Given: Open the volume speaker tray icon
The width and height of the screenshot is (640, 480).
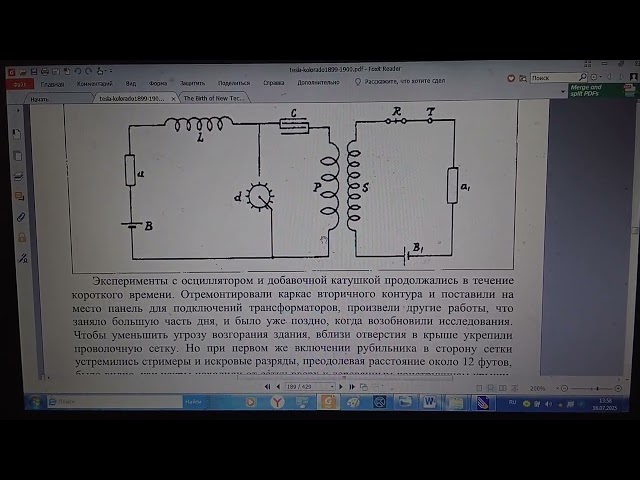Looking at the screenshot, I should [x=548, y=404].
